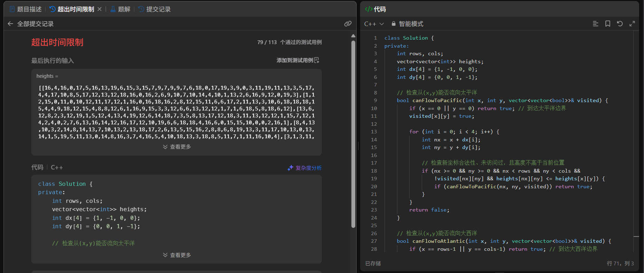This screenshot has width=644, height=273.
Task: Click the code brackets icon beside 代码
Action: [x=368, y=9]
